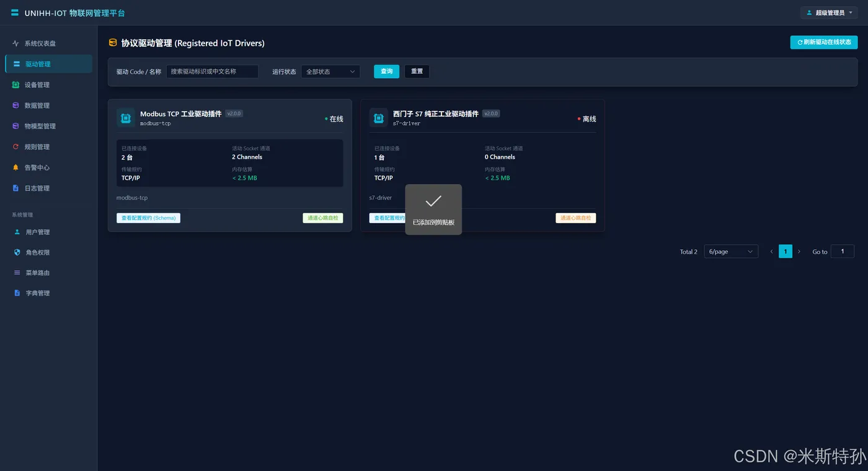The image size is (868, 471).
Task: Click the file icon beside 字典管理
Action: tap(17, 293)
